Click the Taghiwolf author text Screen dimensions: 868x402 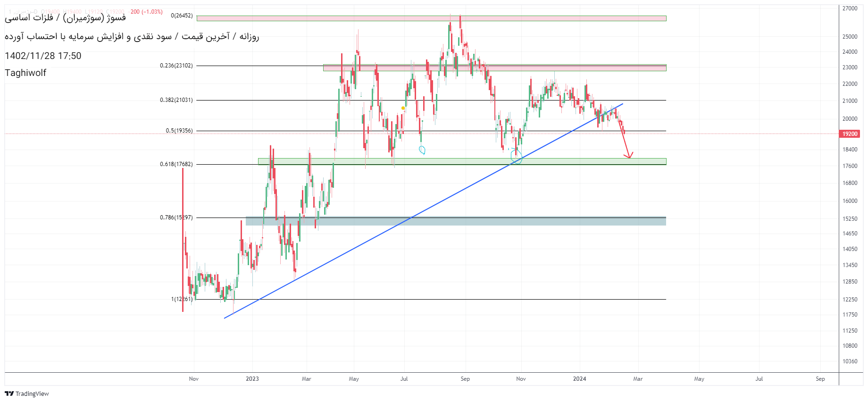click(25, 73)
